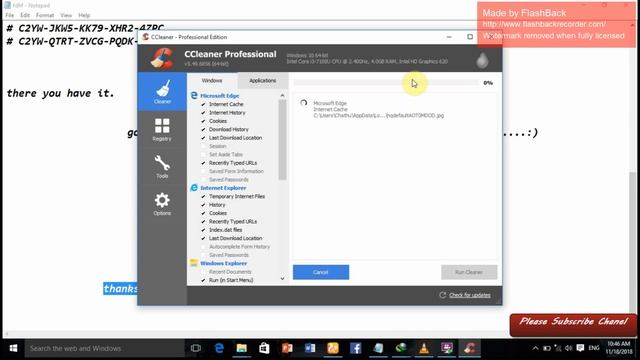
Task: Open Notepad View menu
Action: [66, 15]
